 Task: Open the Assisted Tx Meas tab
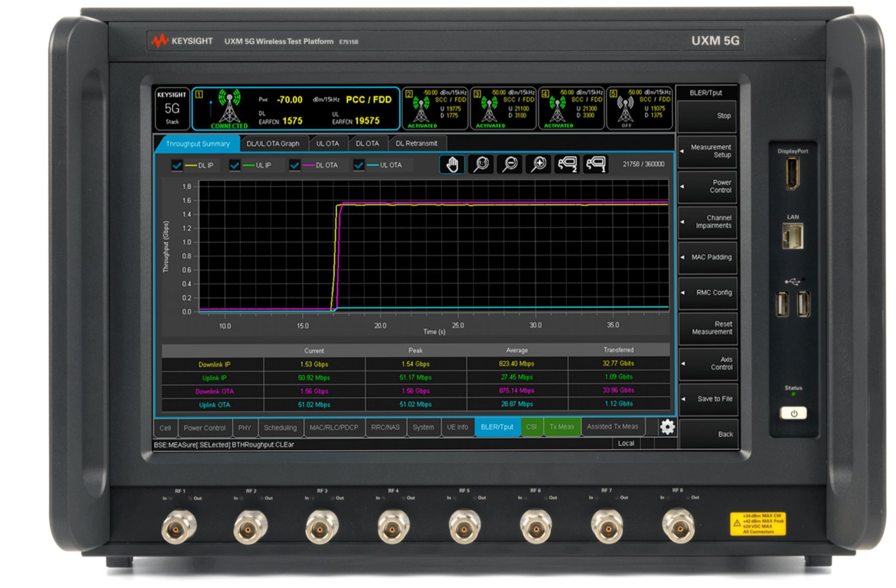tap(612, 427)
